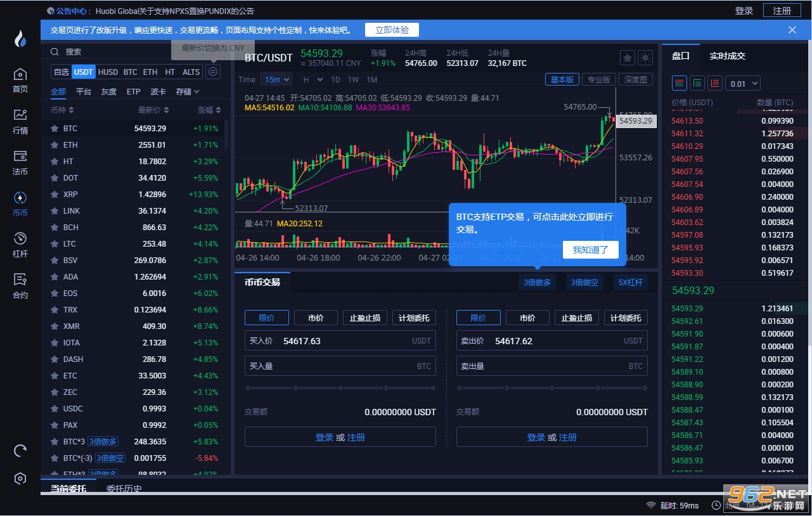
Task: Toggle favorite star for the DOT row
Action: [x=55, y=177]
